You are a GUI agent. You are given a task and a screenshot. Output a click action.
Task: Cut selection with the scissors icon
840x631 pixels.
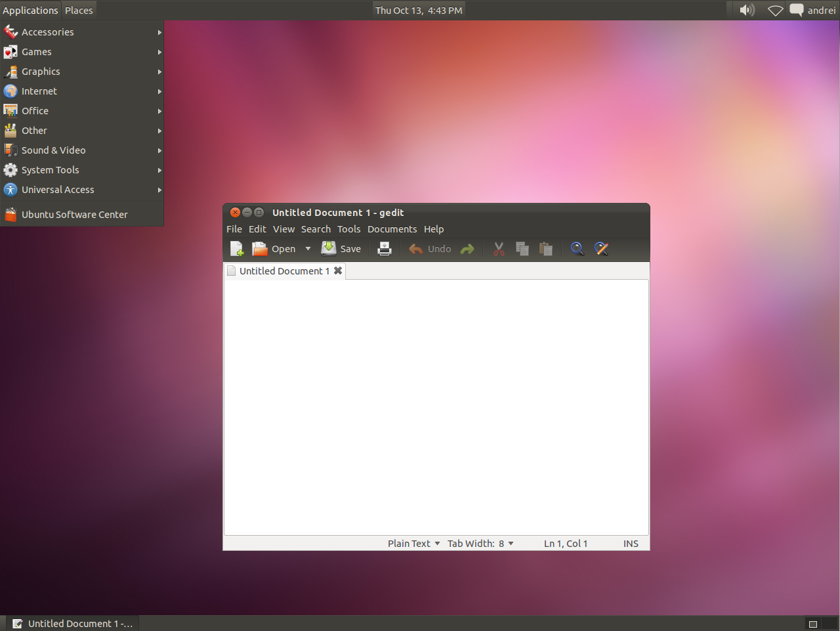pos(499,249)
